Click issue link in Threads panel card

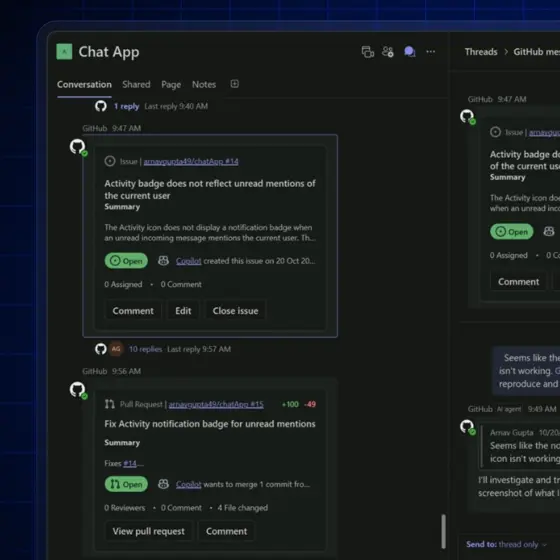[x=544, y=132]
